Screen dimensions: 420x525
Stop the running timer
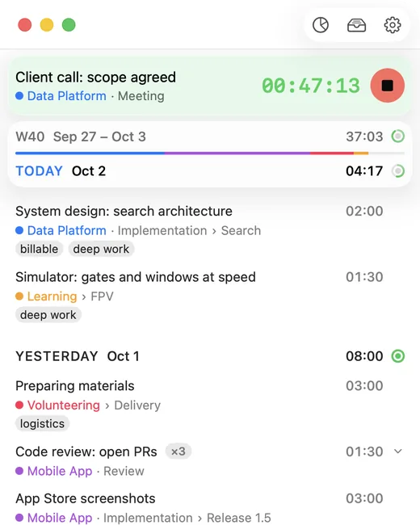coord(387,86)
